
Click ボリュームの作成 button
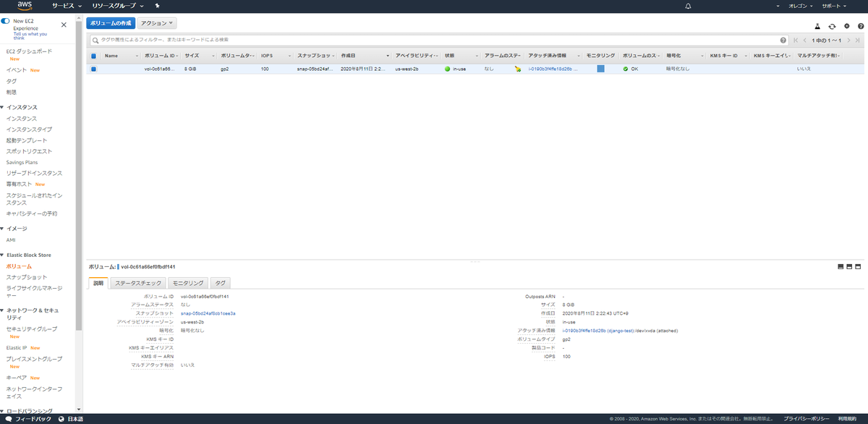tap(111, 24)
